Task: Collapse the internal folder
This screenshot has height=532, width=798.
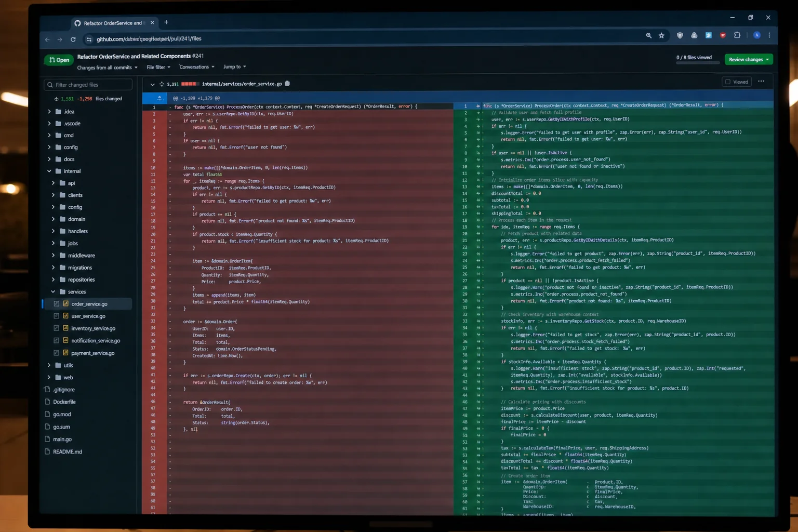Action: tap(49, 171)
